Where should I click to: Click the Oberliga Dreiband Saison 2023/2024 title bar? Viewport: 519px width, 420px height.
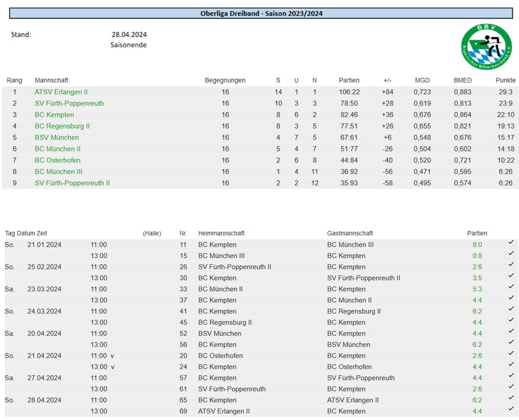pos(261,13)
